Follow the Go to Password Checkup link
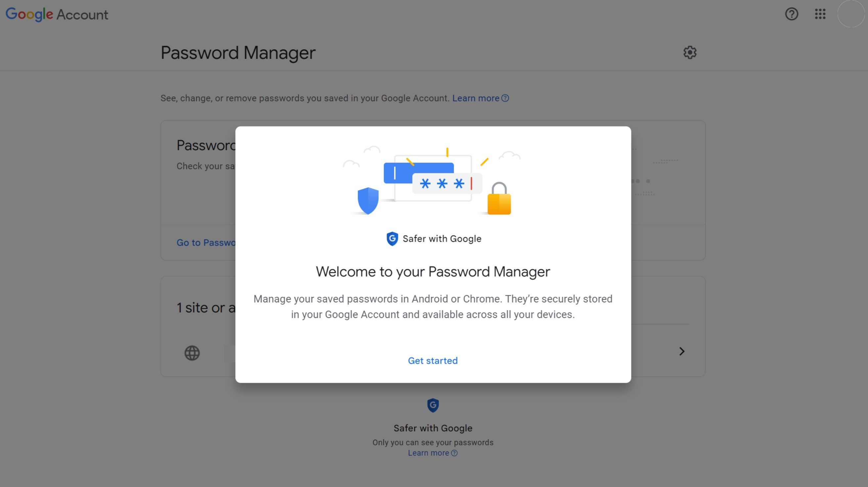The height and width of the screenshot is (487, 868). pyautogui.click(x=206, y=243)
